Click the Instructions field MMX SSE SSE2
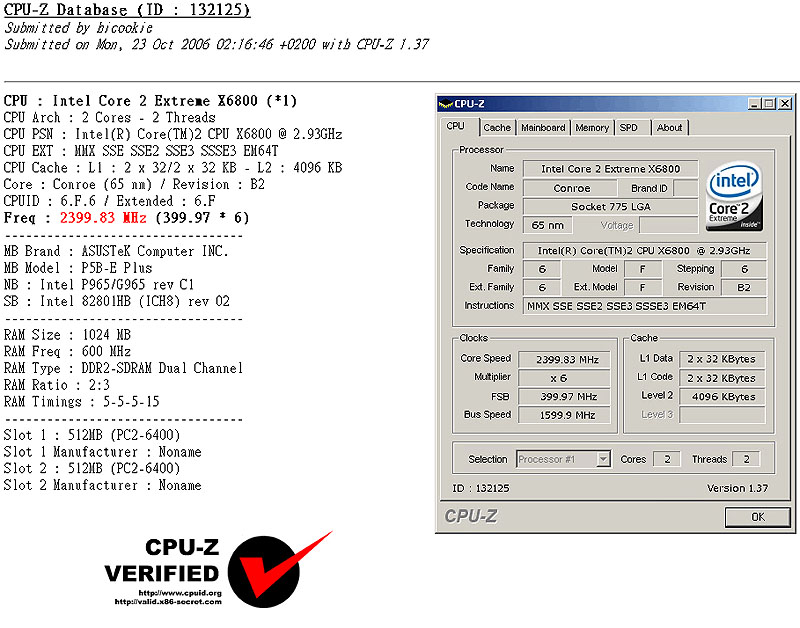The height and width of the screenshot is (628, 800). coord(644,306)
